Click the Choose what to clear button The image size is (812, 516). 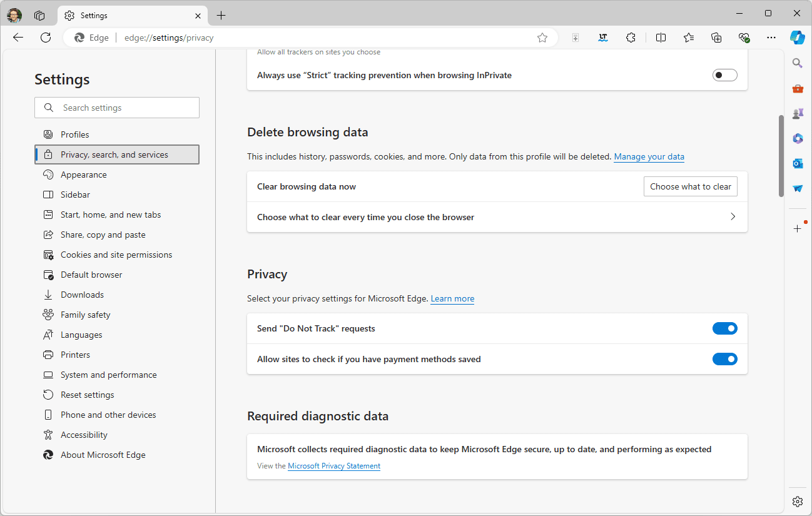[x=690, y=186]
